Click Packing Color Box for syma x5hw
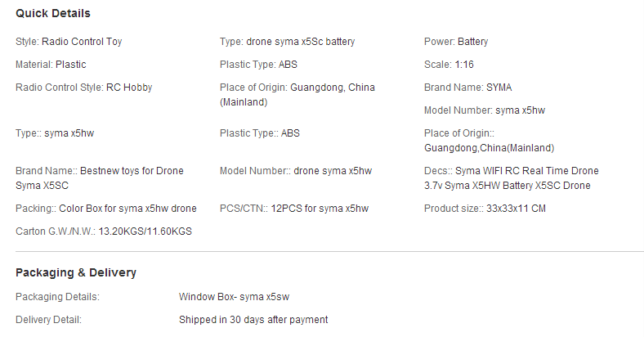The height and width of the screenshot is (337, 644). click(x=106, y=209)
